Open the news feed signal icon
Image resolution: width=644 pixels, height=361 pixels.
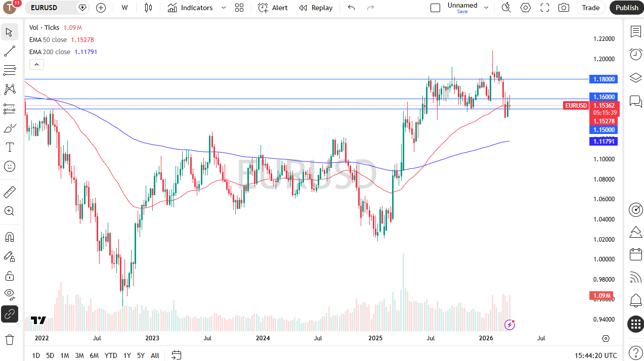point(635,278)
